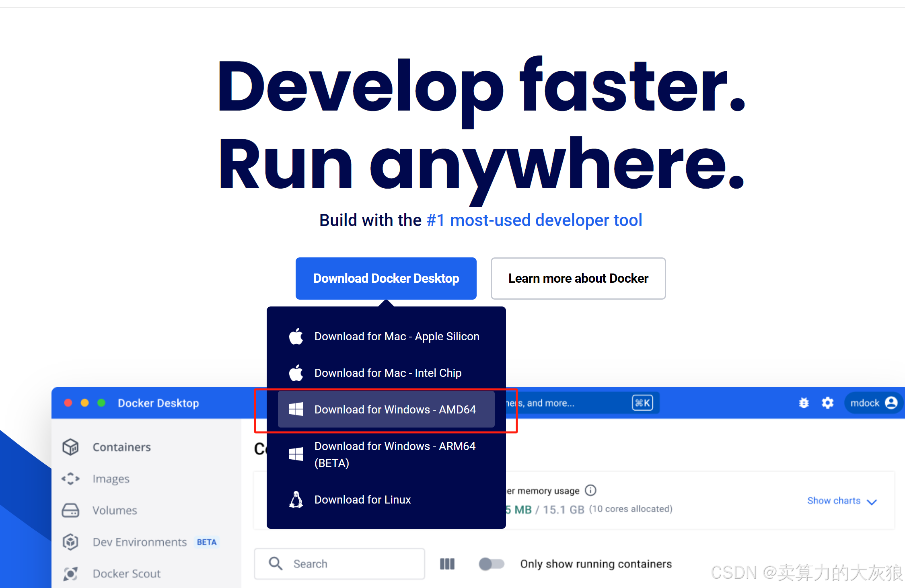The width and height of the screenshot is (905, 588).
Task: Toggle Only show running containers switch
Action: pyautogui.click(x=491, y=564)
